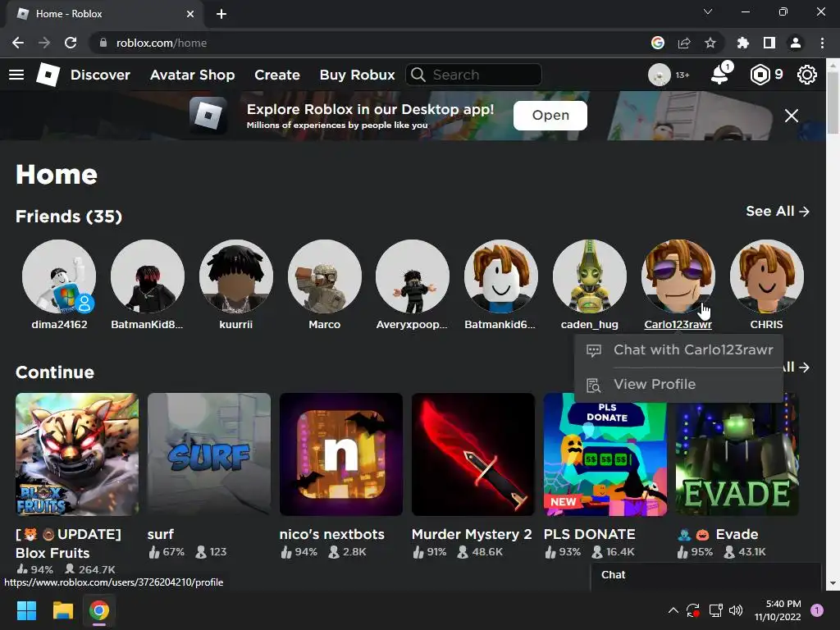Close the Home - Roblox tab
840x630 pixels.
pos(190,14)
